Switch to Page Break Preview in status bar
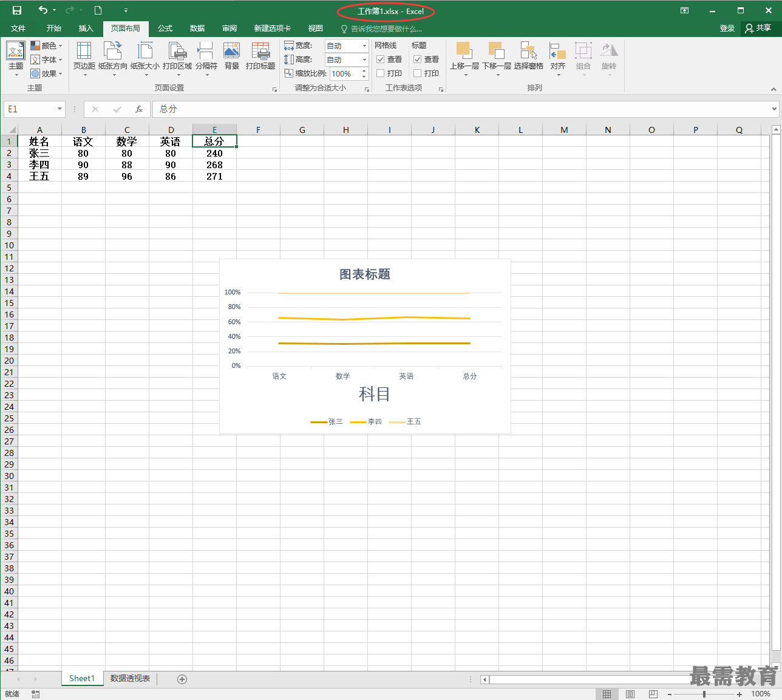The height and width of the screenshot is (700, 782). tap(653, 694)
